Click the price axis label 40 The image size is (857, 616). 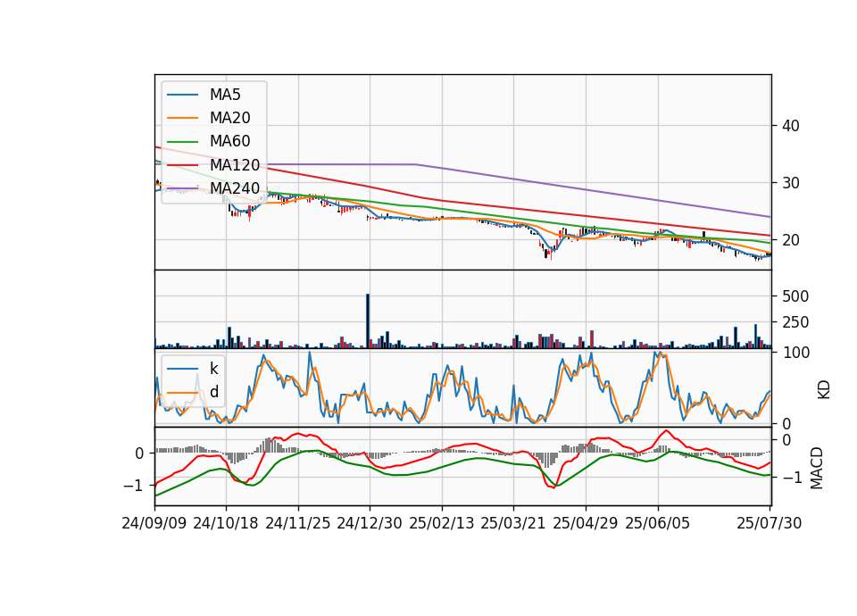(x=791, y=126)
